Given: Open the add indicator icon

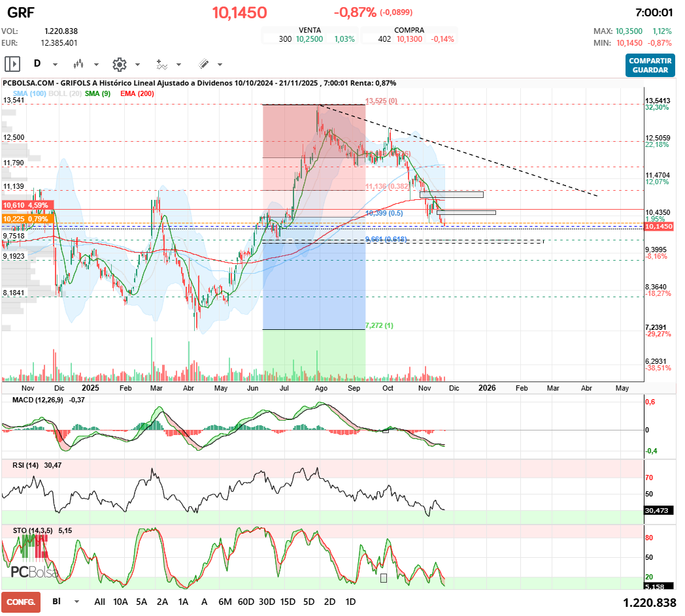Looking at the screenshot, I should tap(161, 64).
